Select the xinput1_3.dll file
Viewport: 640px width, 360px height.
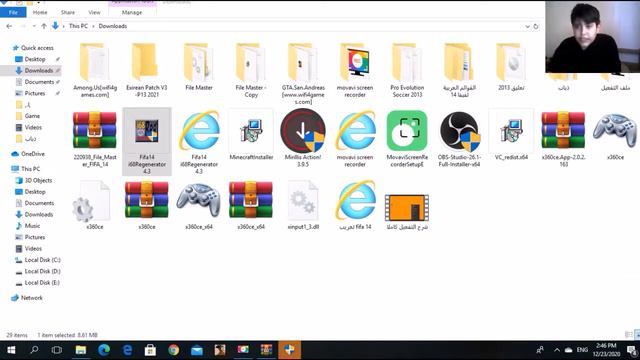[303, 205]
